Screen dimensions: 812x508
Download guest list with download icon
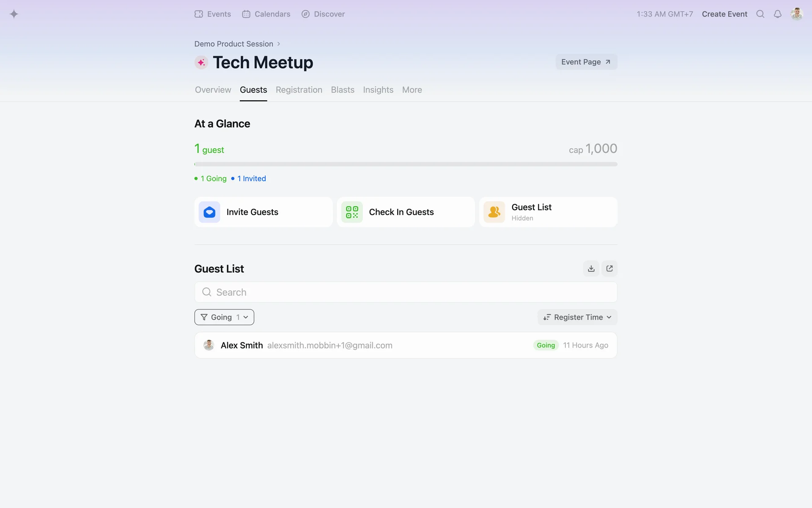tap(591, 268)
